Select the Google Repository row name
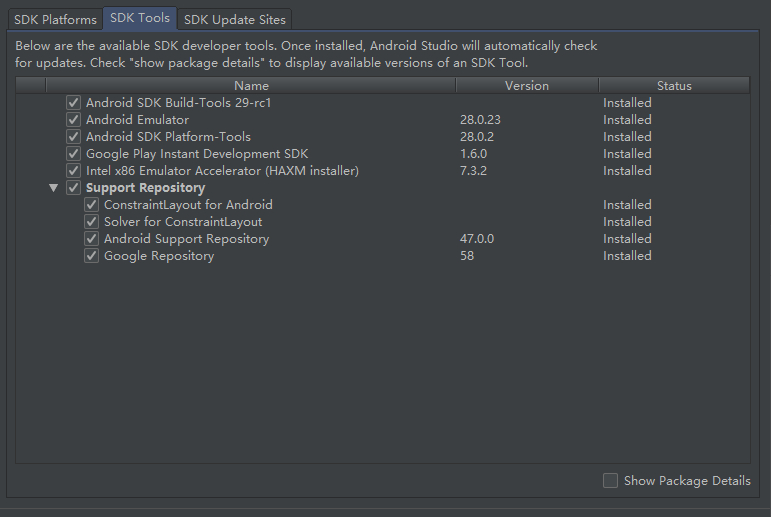 (158, 256)
